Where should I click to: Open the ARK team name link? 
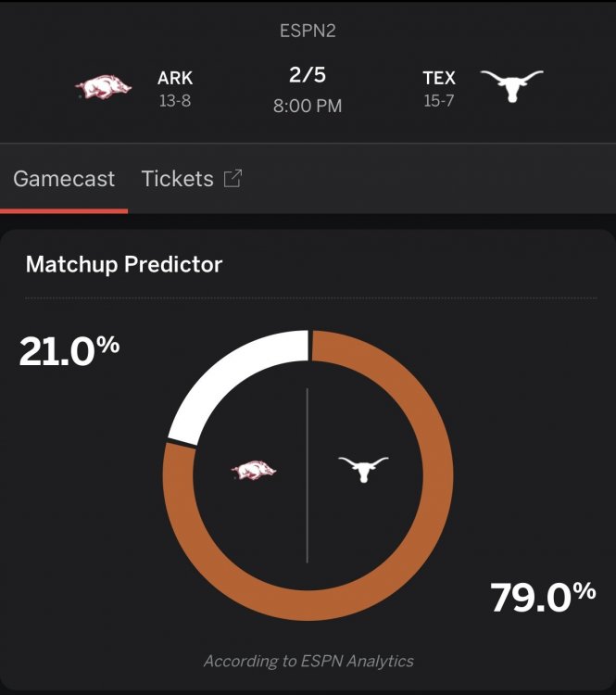pos(175,78)
